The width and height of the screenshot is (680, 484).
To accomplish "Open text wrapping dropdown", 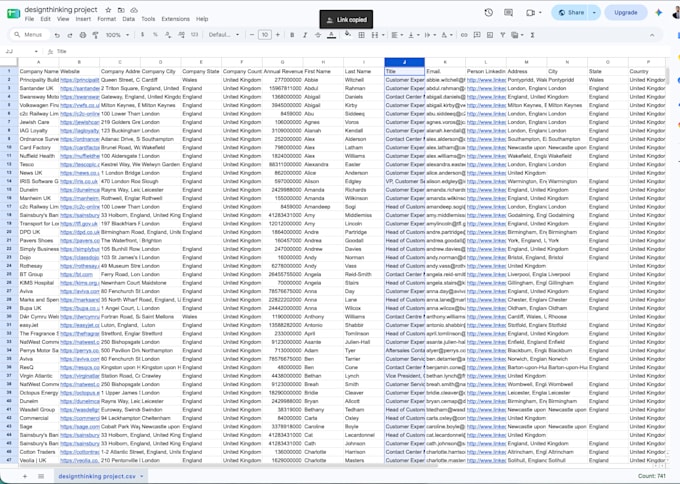I will (x=430, y=35).
